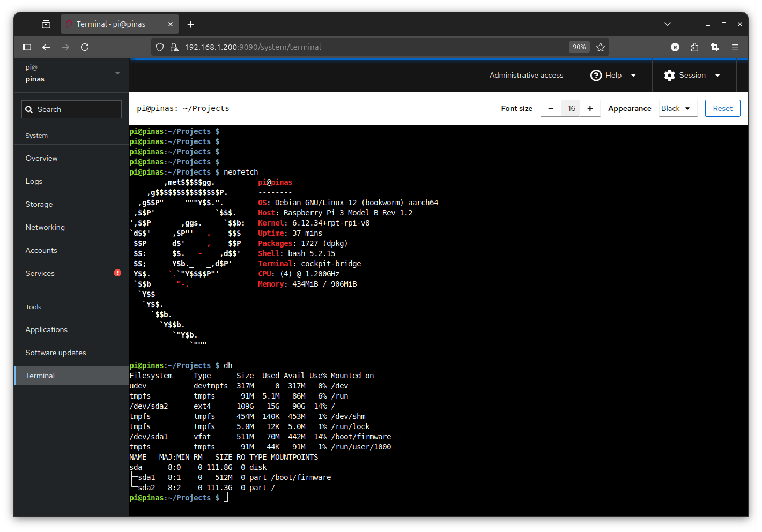762x532 pixels.
Task: Click Administrative access button
Action: click(526, 76)
